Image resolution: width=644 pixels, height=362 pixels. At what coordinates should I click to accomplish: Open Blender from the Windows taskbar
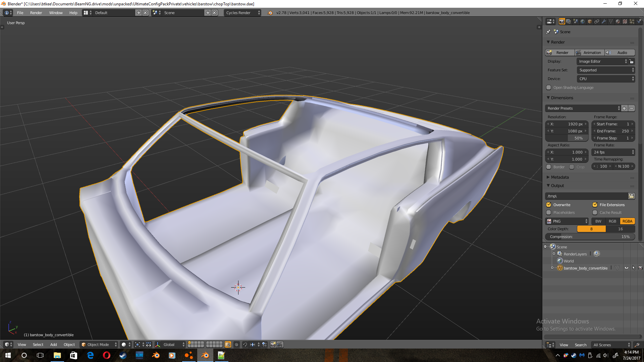point(205,355)
